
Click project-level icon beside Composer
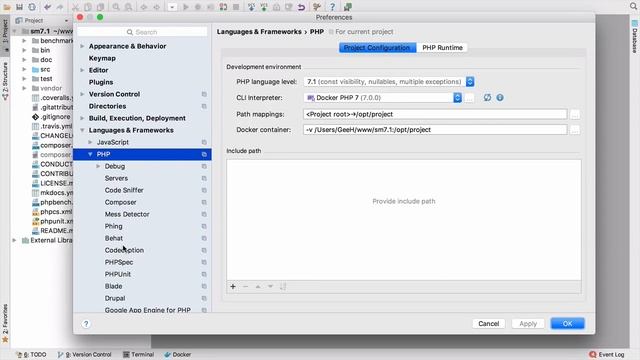point(204,202)
